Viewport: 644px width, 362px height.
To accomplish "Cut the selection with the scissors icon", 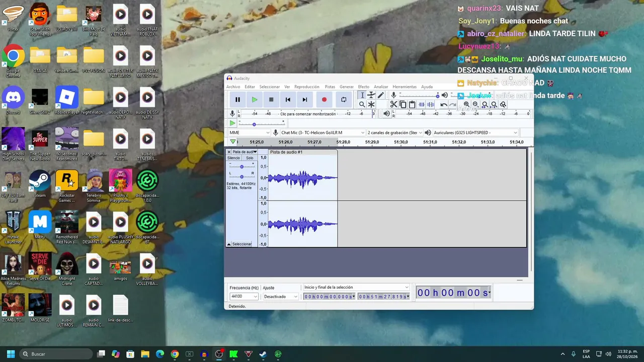I will tap(394, 105).
